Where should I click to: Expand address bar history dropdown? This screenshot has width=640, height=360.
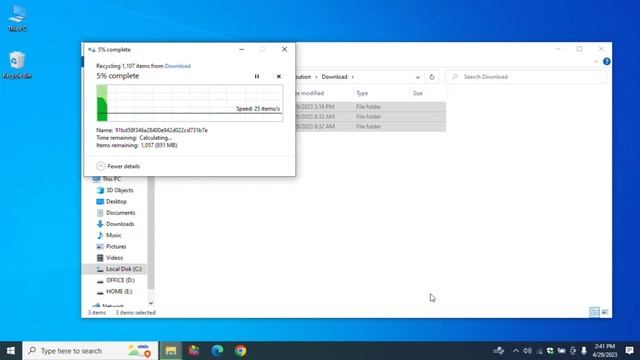click(x=418, y=77)
